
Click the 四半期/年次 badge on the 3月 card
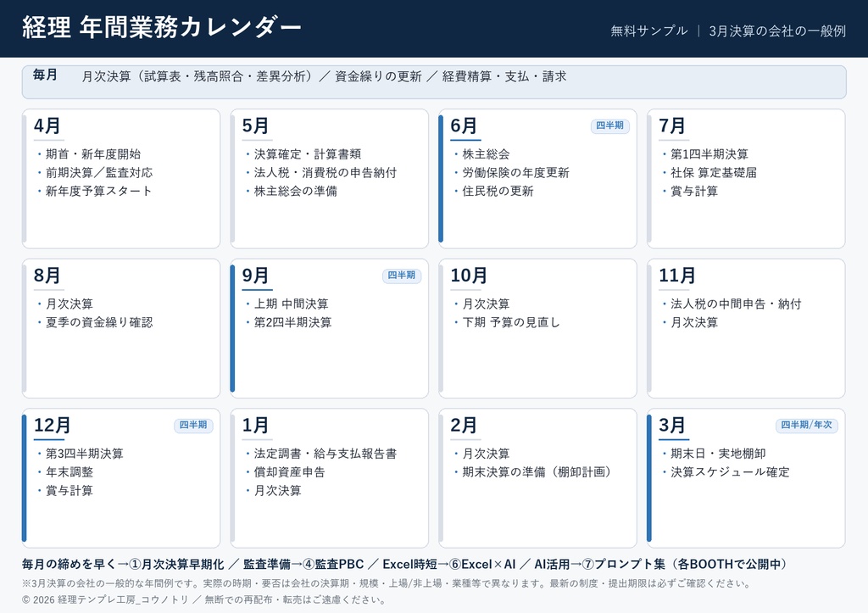click(807, 425)
